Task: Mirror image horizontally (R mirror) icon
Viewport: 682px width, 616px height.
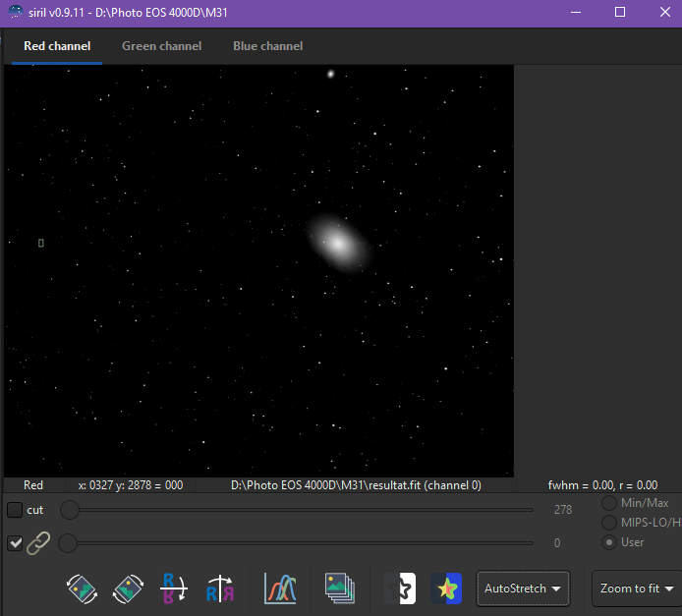Action: 220,589
